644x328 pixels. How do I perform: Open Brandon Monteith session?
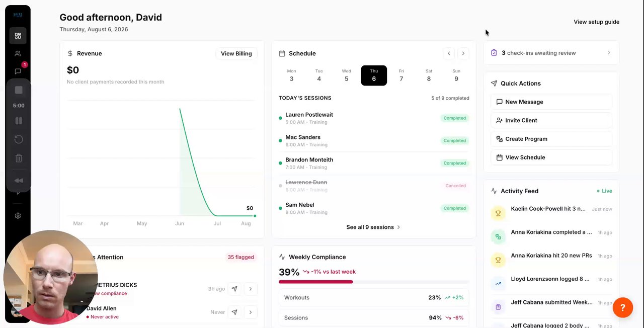coord(374,163)
